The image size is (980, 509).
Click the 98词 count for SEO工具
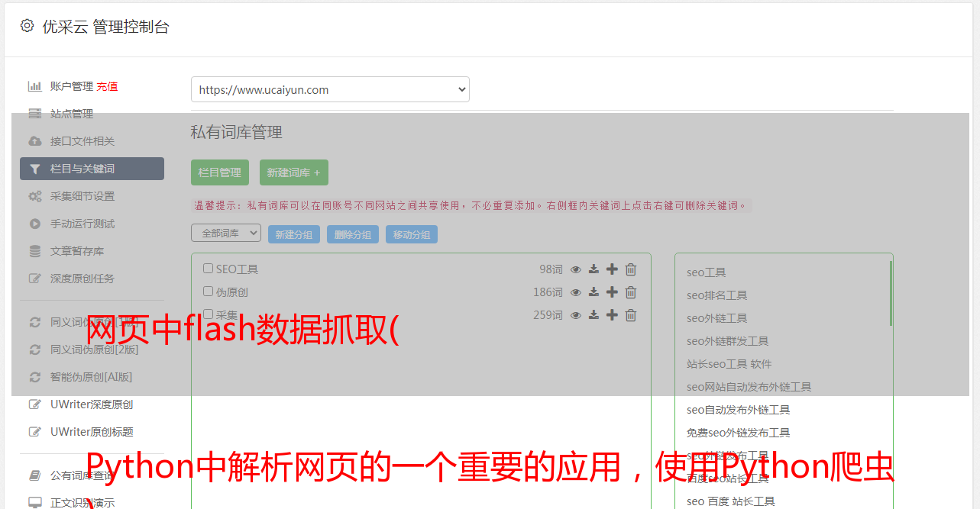pos(551,269)
